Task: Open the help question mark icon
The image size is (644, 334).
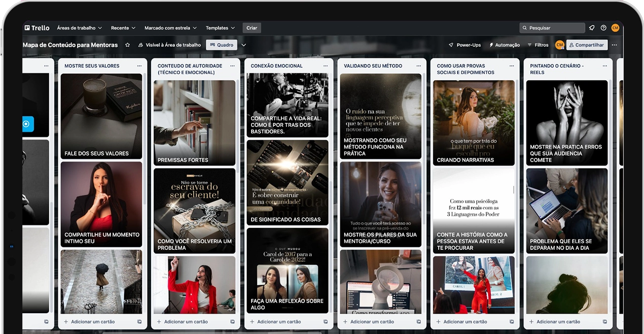Action: pyautogui.click(x=603, y=28)
